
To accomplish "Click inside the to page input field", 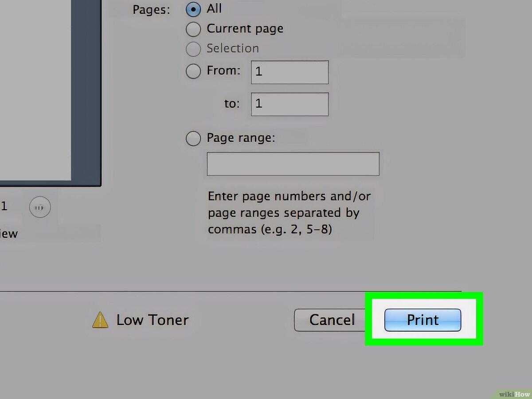I will 289,104.
